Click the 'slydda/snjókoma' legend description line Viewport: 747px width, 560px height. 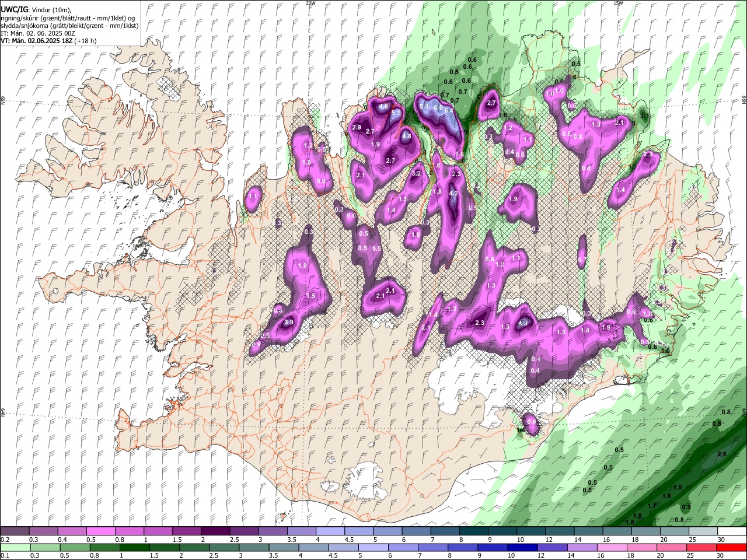(x=69, y=26)
